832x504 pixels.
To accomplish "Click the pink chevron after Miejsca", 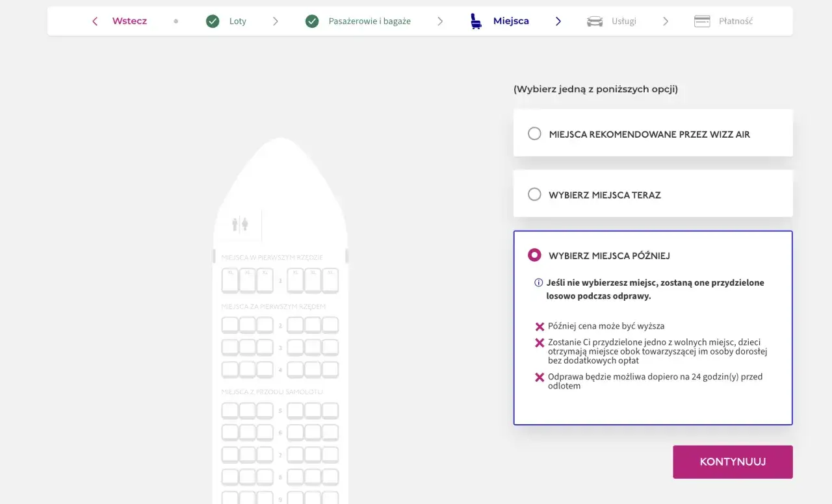I will click(558, 21).
